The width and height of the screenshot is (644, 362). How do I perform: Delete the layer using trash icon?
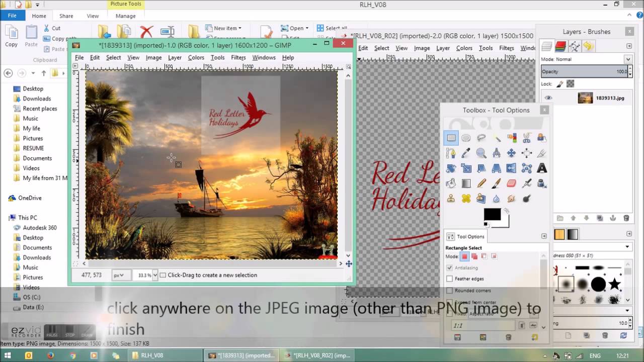coord(626,218)
